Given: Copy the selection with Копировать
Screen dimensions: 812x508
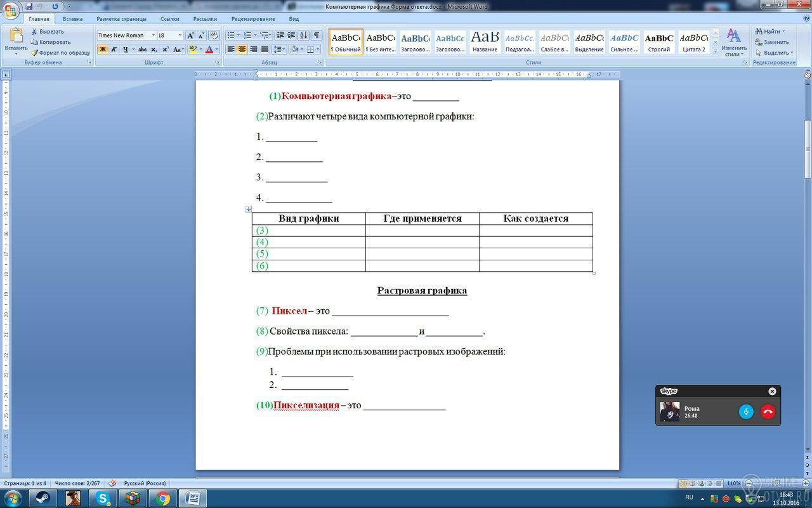Looking at the screenshot, I should 50,42.
